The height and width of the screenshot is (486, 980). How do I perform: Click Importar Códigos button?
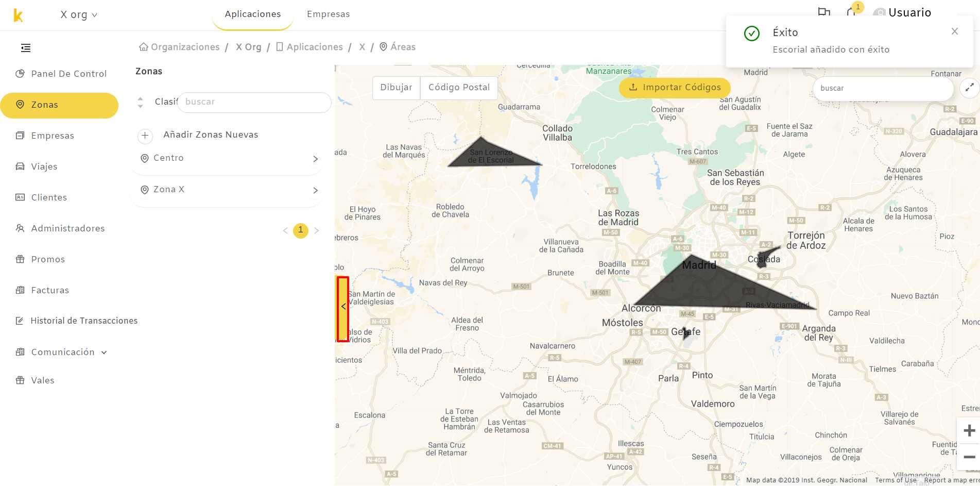(675, 88)
